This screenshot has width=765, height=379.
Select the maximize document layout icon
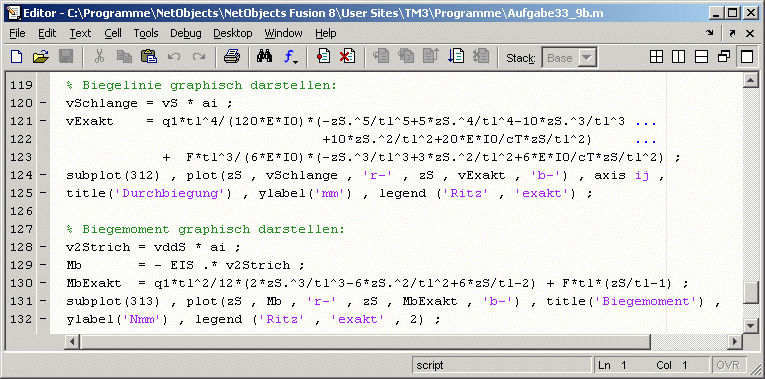(x=747, y=57)
